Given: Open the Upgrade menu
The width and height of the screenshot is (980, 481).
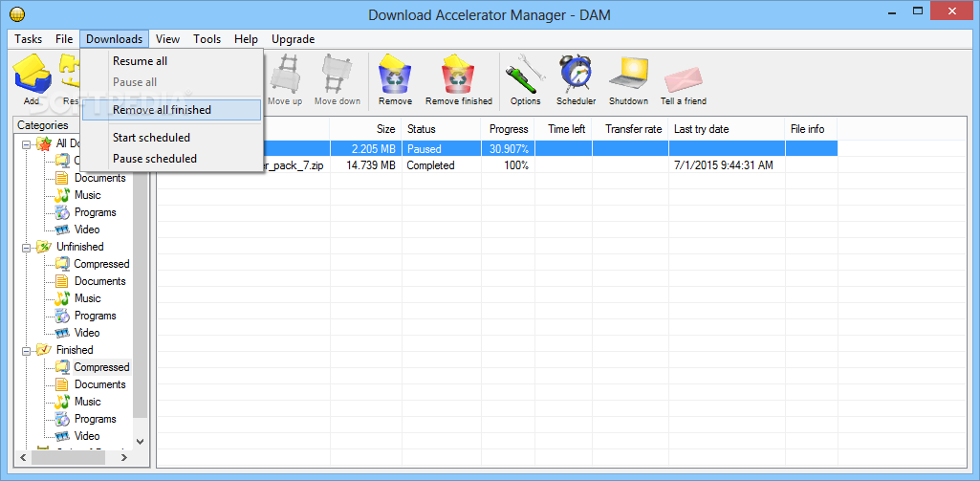Looking at the screenshot, I should click(x=293, y=39).
